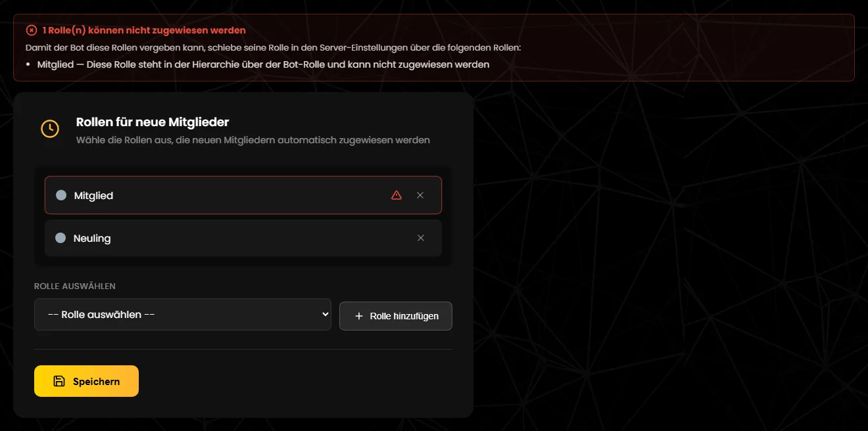
Task: Select the 'Neuling' role name text
Action: point(92,238)
